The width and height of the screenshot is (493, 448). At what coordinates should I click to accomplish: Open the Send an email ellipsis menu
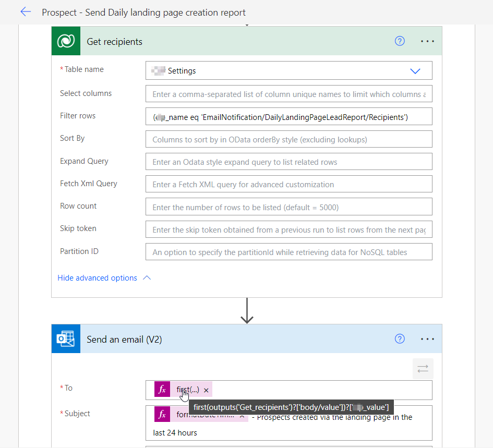click(x=427, y=339)
